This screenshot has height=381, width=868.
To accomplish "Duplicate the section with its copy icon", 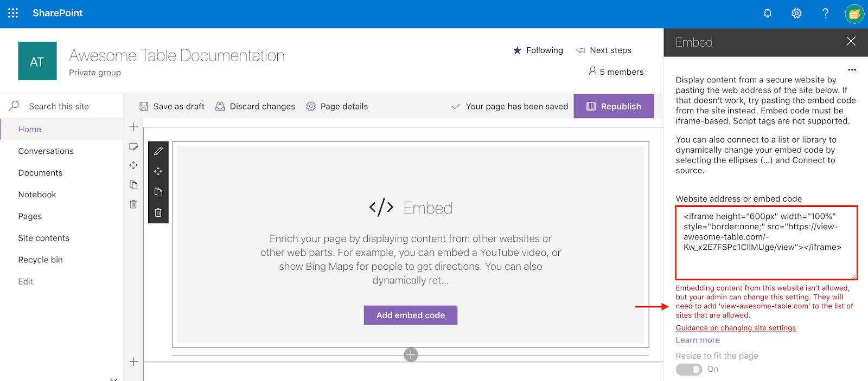I will coord(133,185).
